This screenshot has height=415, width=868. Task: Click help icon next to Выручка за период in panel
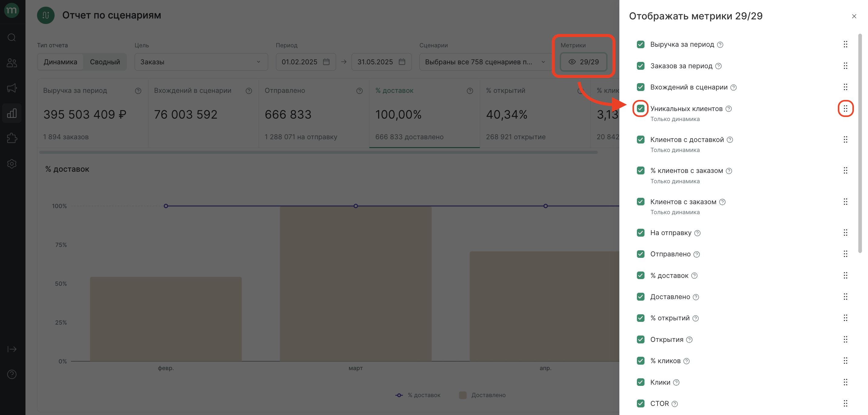720,45
